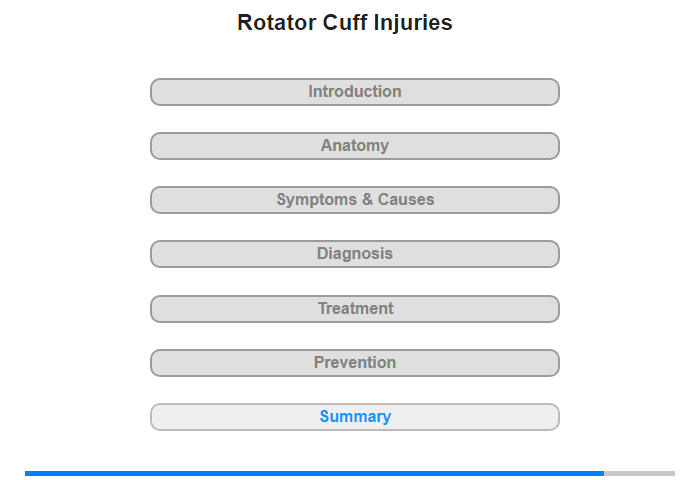The width and height of the screenshot is (700, 480).
Task: View the shoulder anatomy topic button
Action: (x=354, y=146)
